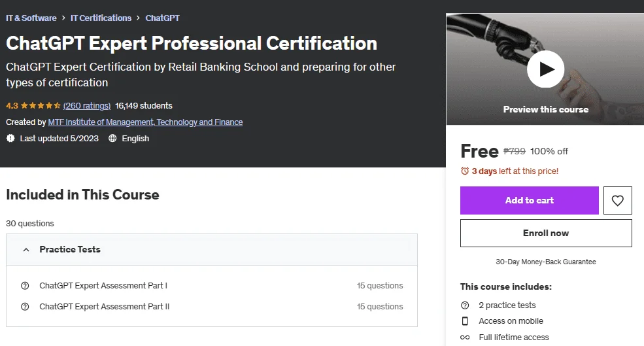Add course to wishlist heart icon
The height and width of the screenshot is (346, 644).
617,201
